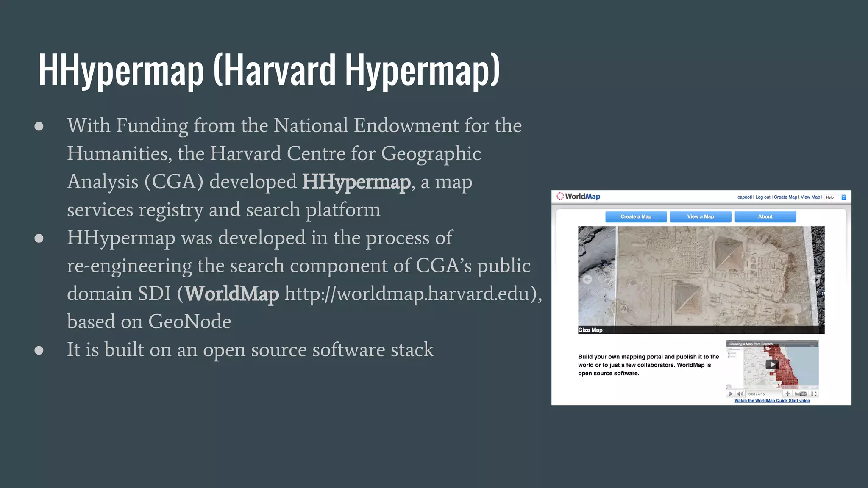Open the Create Map header link
This screenshot has height=488, width=868.
point(785,197)
